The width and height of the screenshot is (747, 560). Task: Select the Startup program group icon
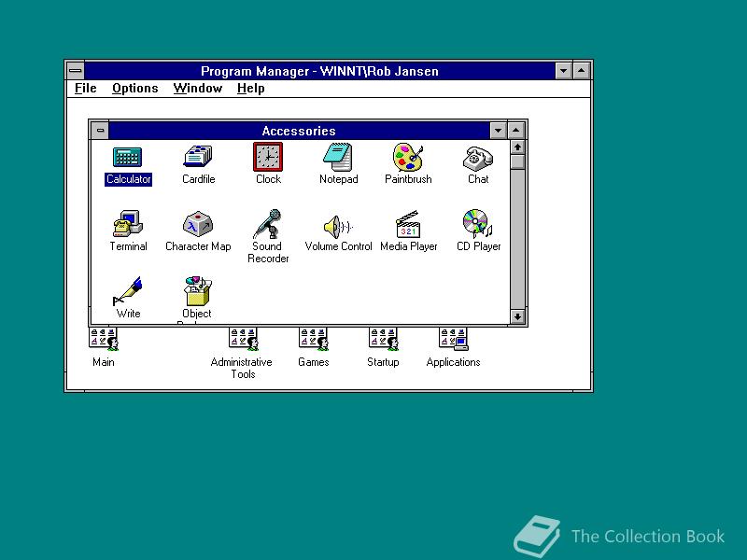tap(384, 339)
